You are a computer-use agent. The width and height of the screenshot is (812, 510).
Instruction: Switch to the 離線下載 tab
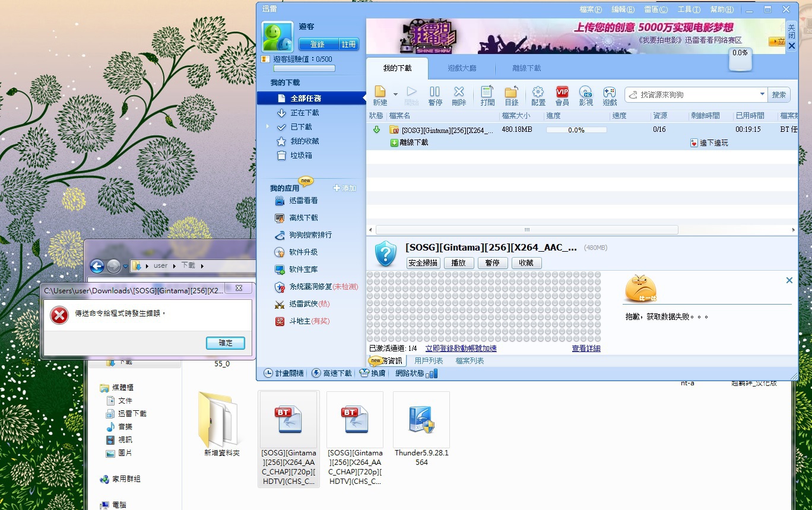tap(526, 68)
